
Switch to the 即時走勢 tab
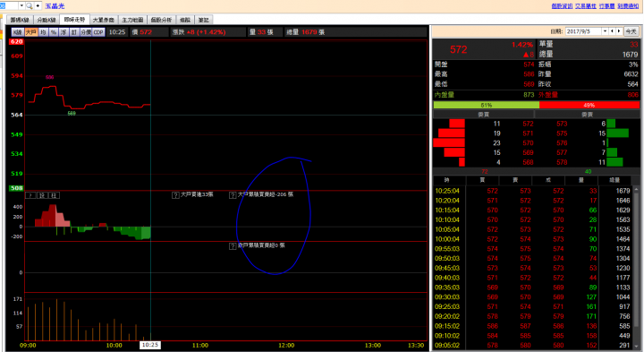click(75, 20)
